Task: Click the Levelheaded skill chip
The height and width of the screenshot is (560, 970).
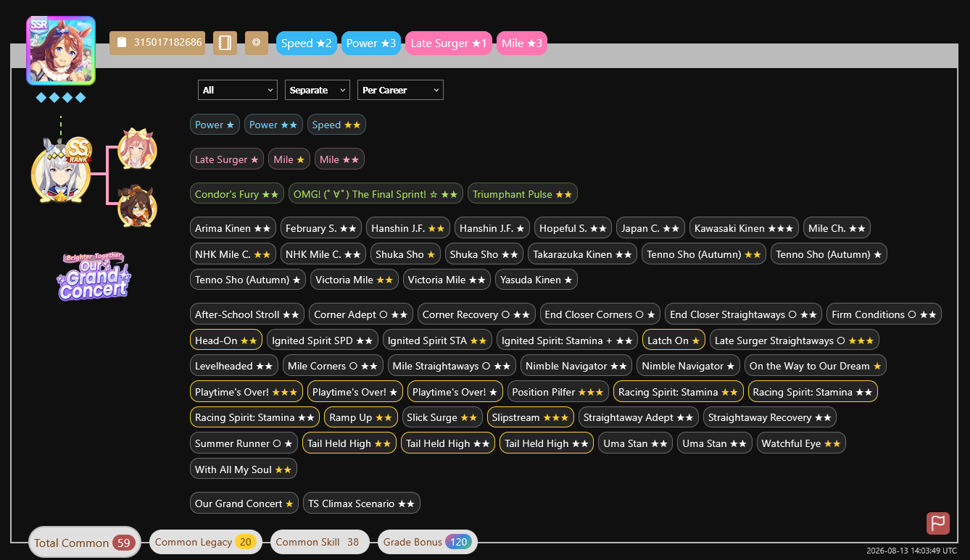Action: [x=234, y=366]
